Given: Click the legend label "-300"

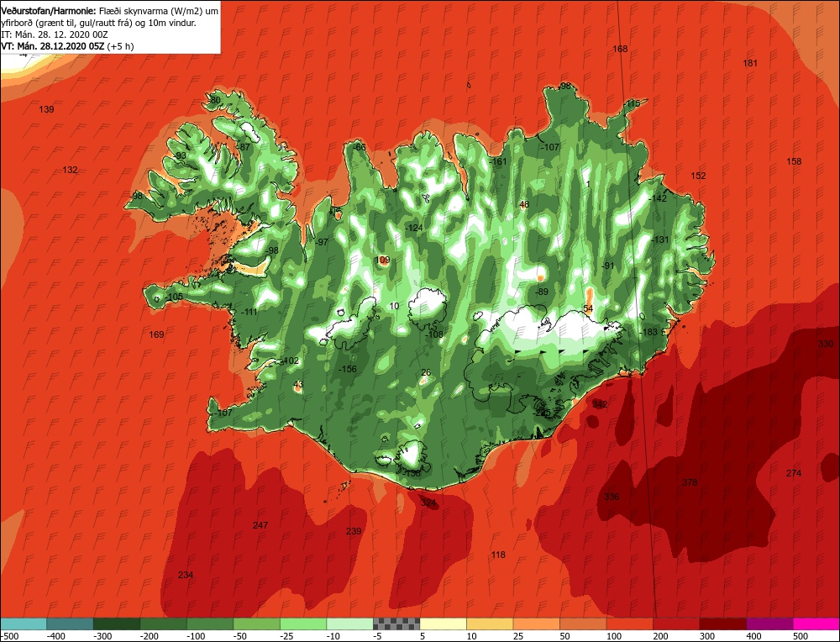Looking at the screenshot, I should pyautogui.click(x=102, y=636).
